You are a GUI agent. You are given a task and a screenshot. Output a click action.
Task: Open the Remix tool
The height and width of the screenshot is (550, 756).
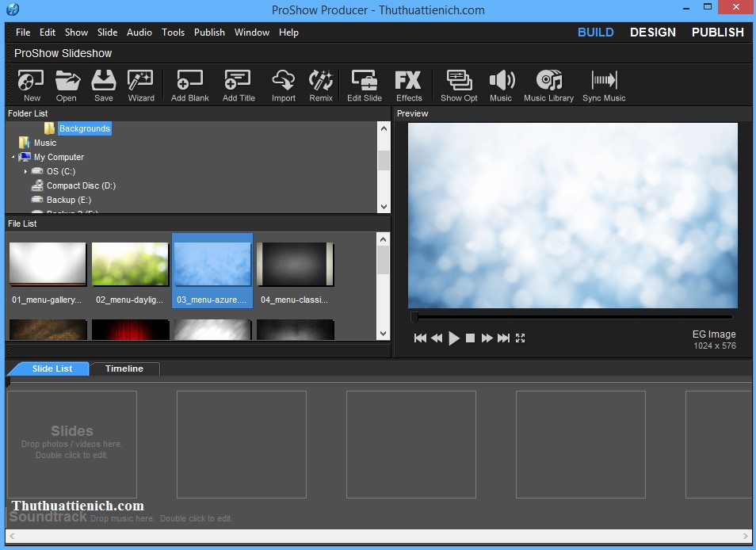tap(321, 84)
